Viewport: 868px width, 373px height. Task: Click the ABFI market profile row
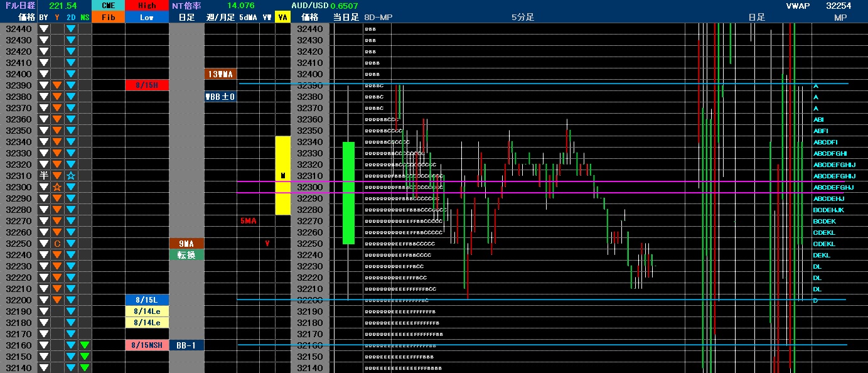click(820, 131)
